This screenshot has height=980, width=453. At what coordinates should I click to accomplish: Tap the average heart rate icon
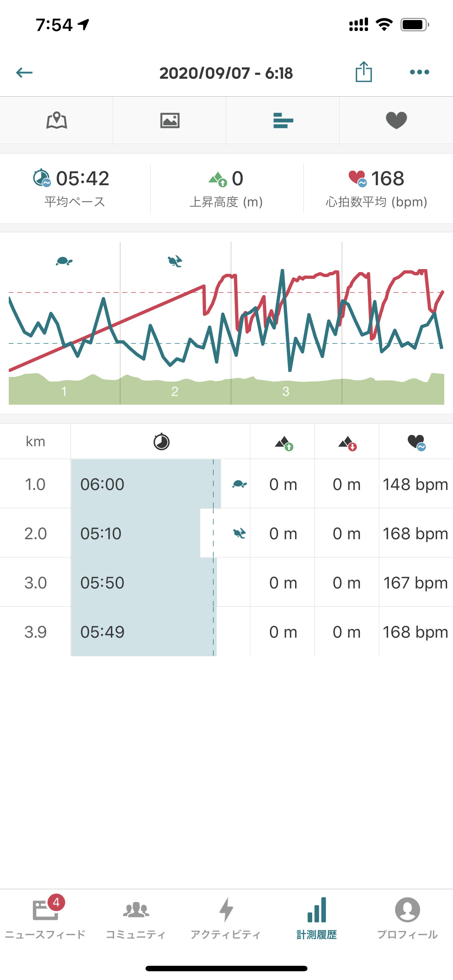357,178
